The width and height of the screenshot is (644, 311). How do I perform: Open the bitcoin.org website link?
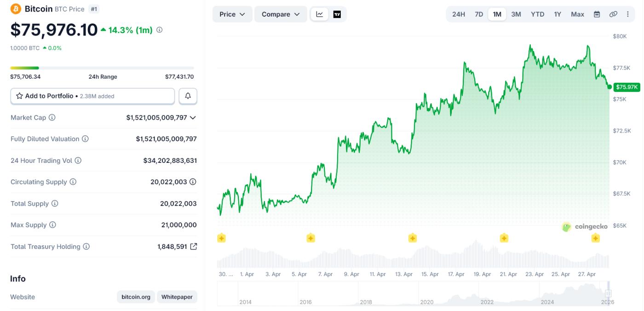[x=136, y=297]
